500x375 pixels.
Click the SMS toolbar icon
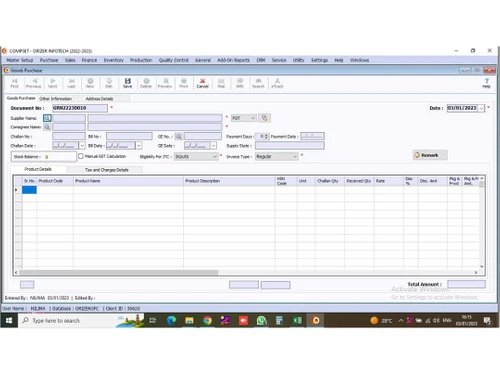240,83
